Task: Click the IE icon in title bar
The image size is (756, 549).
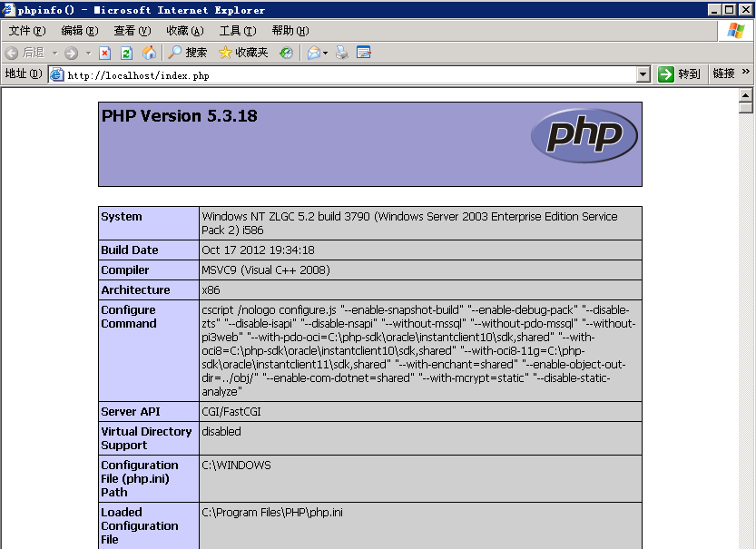Action: click(8, 10)
